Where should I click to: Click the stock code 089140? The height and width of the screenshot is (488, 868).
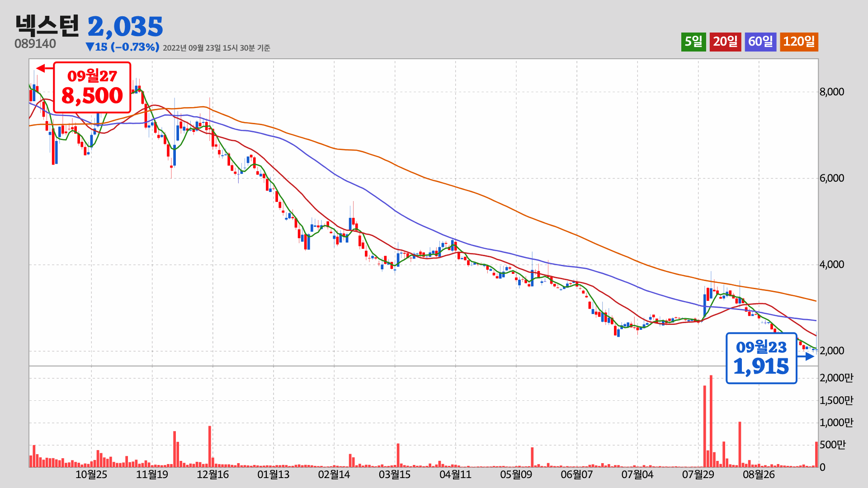[x=35, y=44]
